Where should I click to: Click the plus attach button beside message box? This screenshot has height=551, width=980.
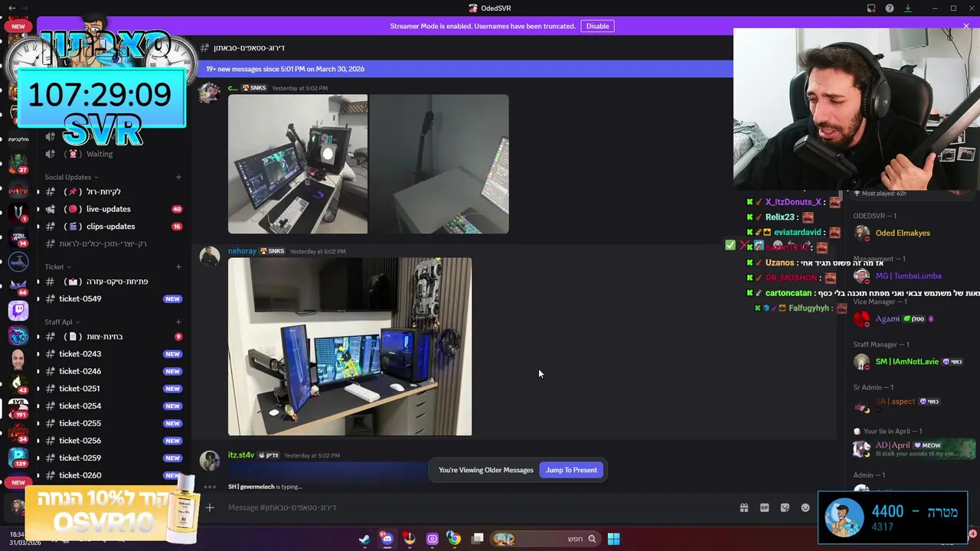click(x=209, y=507)
